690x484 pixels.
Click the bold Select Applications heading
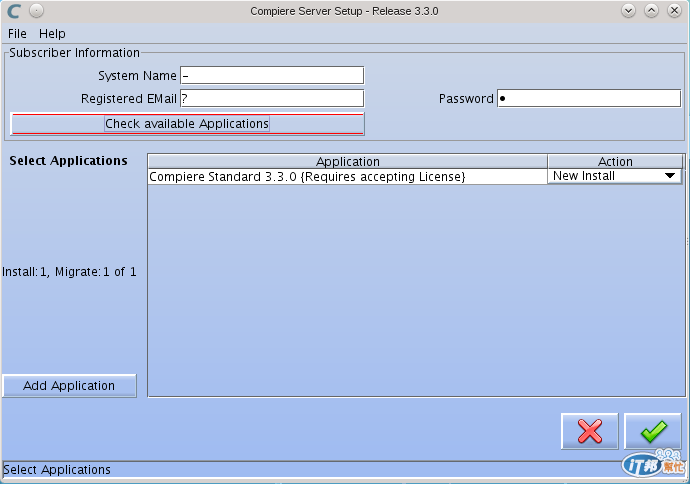[68, 161]
